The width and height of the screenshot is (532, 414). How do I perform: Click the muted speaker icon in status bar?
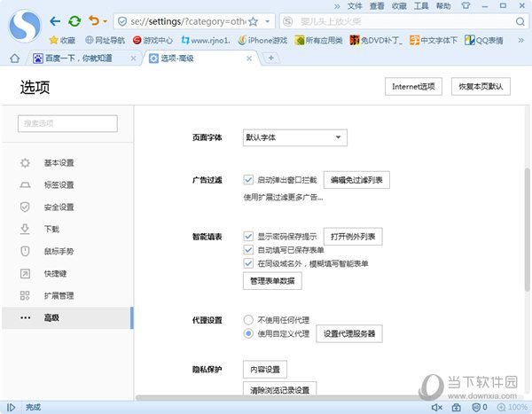436,407
